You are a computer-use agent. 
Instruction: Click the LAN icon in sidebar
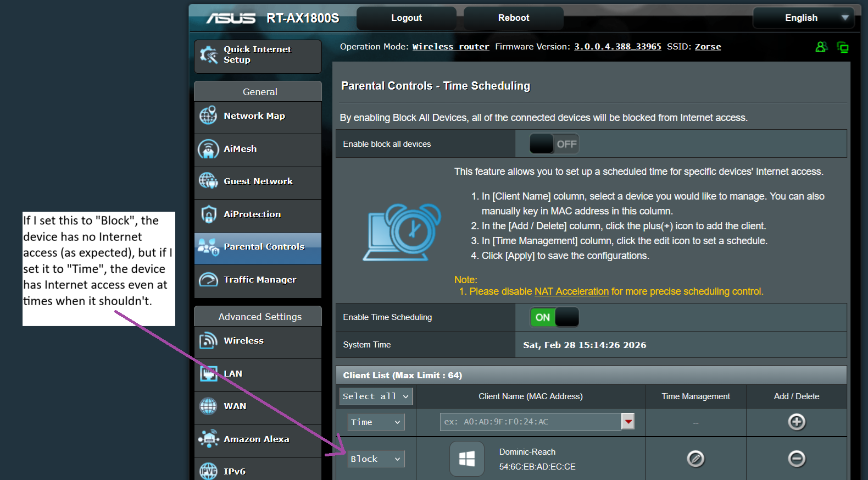coord(208,374)
